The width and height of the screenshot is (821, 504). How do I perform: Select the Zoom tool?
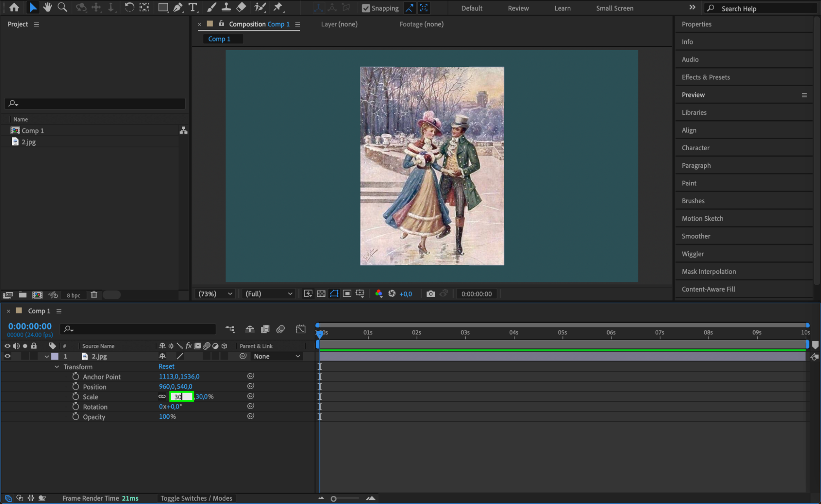click(x=62, y=7)
